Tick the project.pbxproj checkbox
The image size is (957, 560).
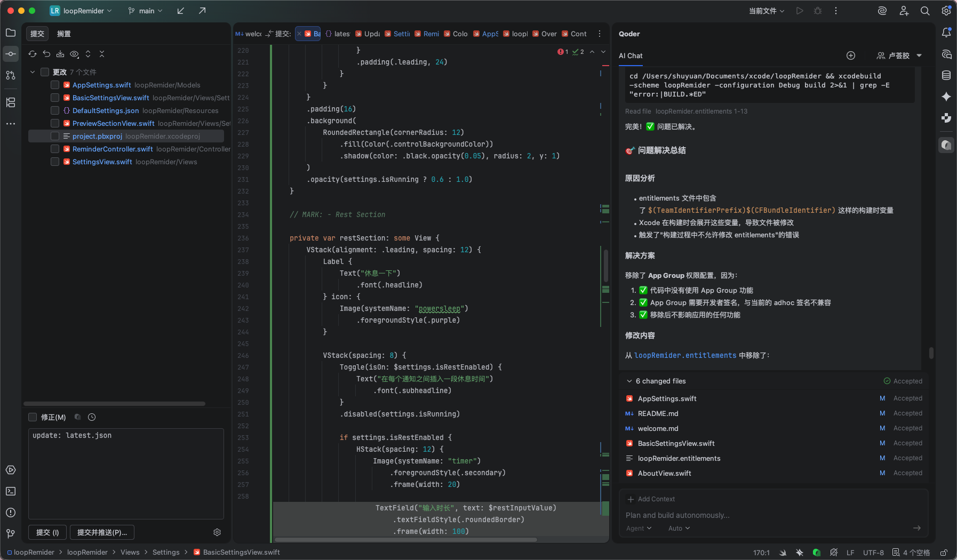pyautogui.click(x=55, y=136)
